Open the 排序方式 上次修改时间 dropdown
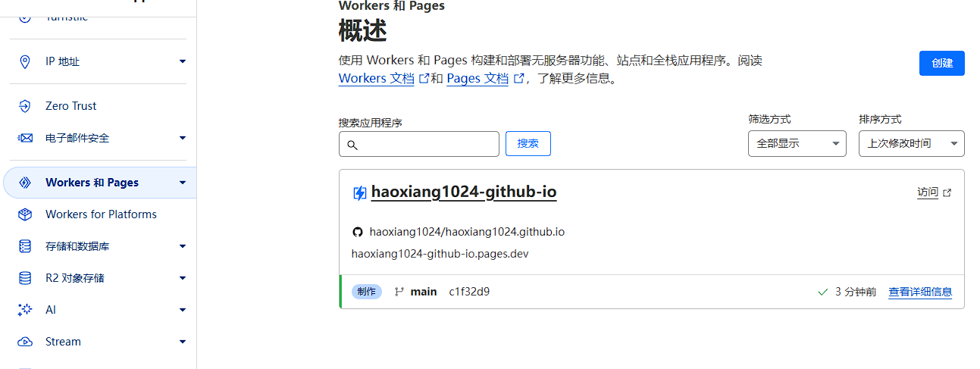This screenshot has height=369, width=980. tap(912, 143)
